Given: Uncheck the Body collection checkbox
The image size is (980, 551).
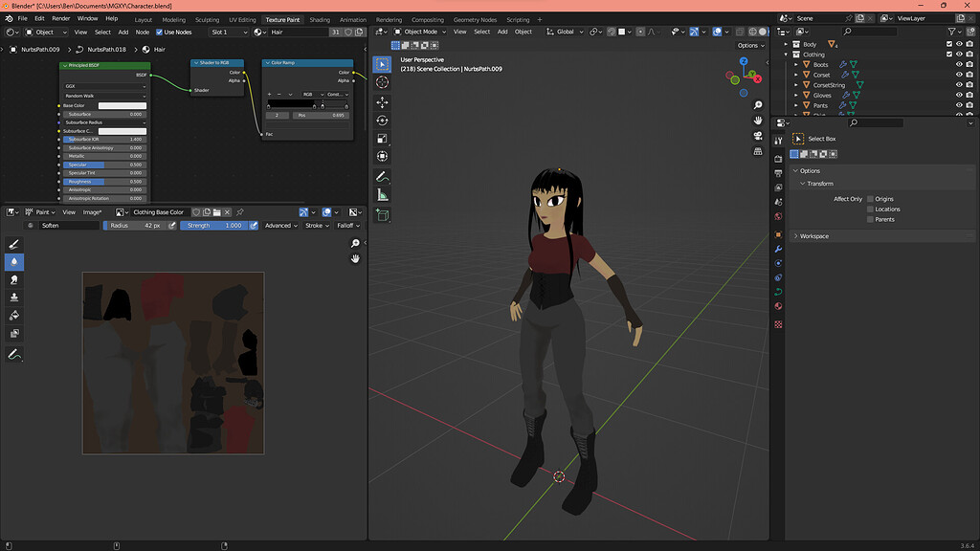Looking at the screenshot, I should (949, 44).
